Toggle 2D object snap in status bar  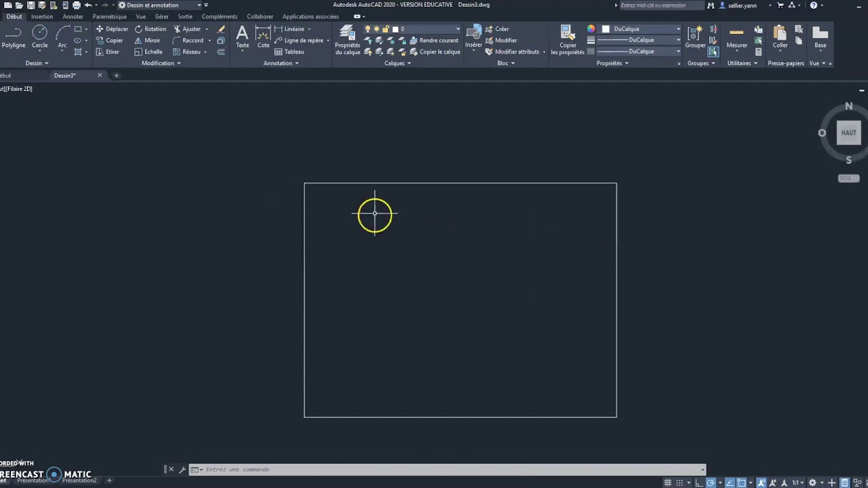tap(741, 483)
